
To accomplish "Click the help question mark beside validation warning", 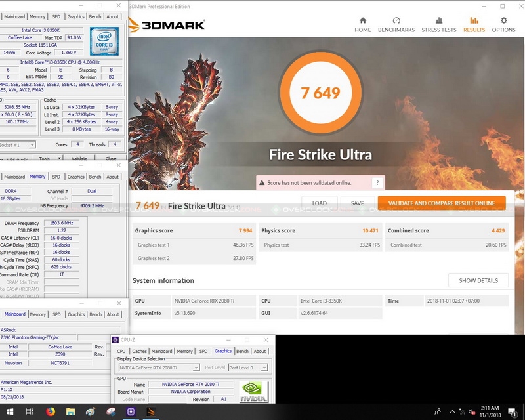I will click(378, 183).
